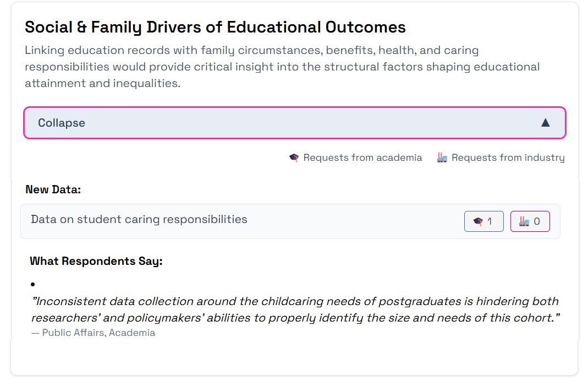This screenshot has height=386, width=588.
Task: Click graduation cap icon inside count badge
Action: [478, 221]
